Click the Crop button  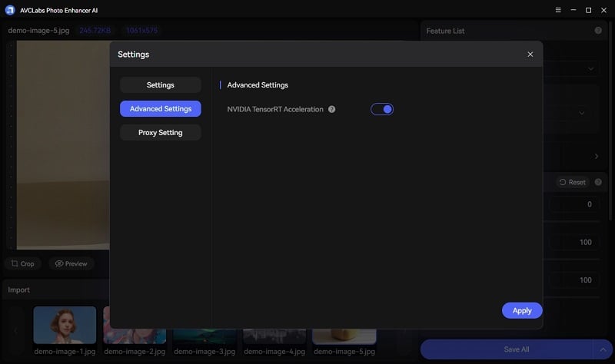click(x=23, y=263)
